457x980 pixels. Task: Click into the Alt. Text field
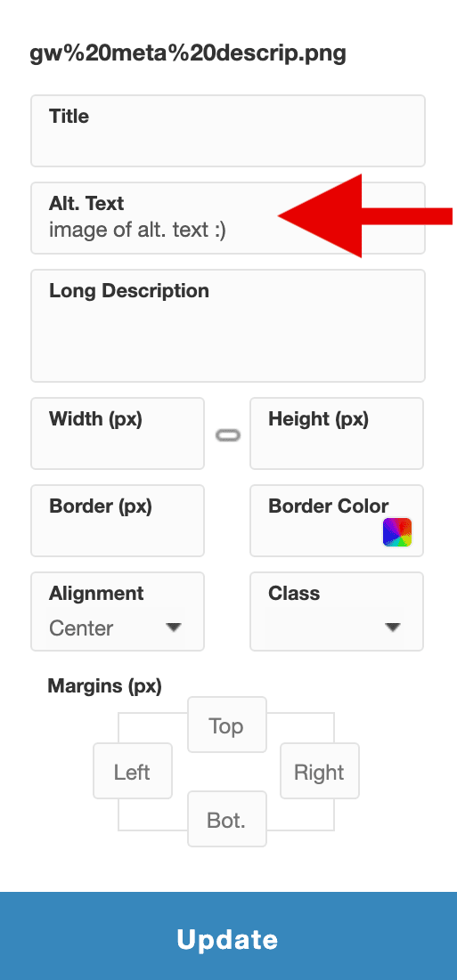(228, 218)
